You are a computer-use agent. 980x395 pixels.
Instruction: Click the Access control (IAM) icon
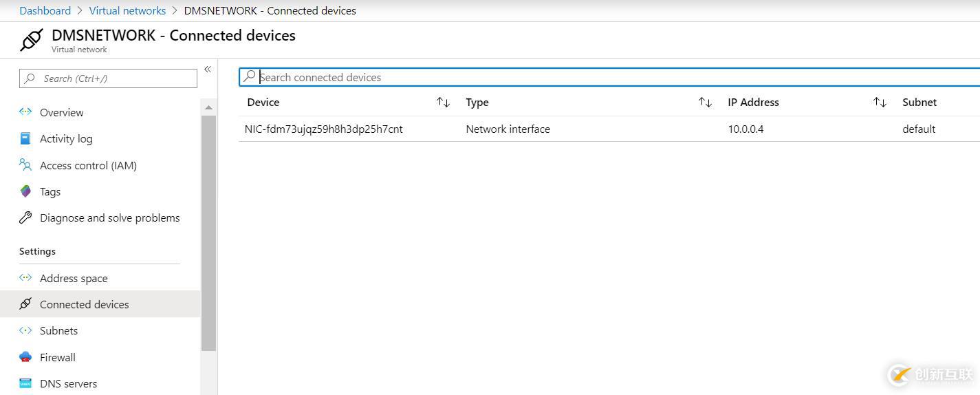[x=25, y=165]
